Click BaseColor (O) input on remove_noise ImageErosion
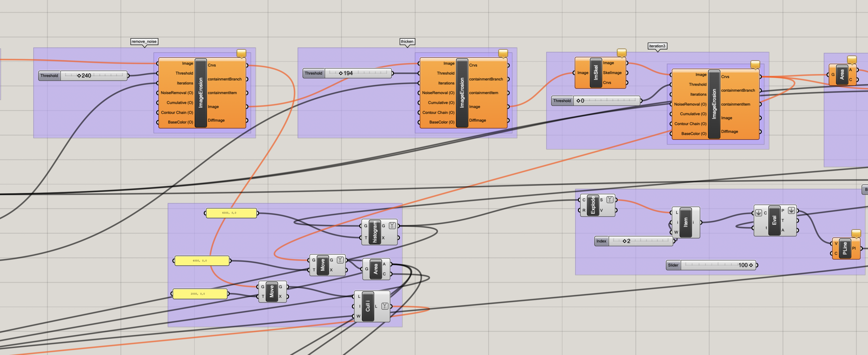The height and width of the screenshot is (355, 868). pyautogui.click(x=180, y=122)
